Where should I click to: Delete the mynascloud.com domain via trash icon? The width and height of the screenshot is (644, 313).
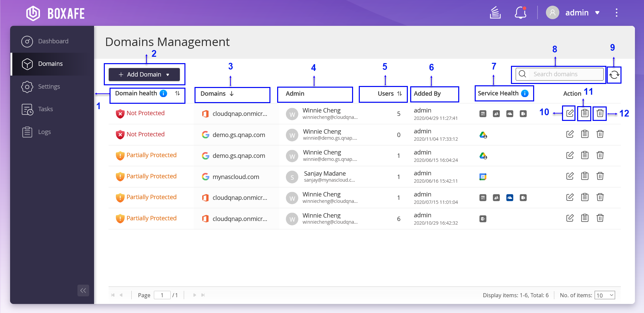tap(600, 176)
